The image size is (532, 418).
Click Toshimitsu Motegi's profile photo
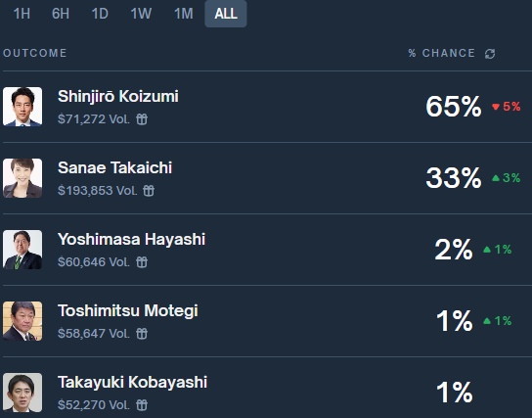(x=22, y=321)
